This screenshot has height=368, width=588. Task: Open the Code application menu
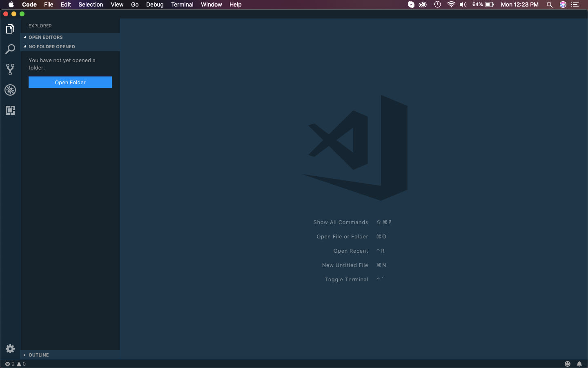click(29, 4)
